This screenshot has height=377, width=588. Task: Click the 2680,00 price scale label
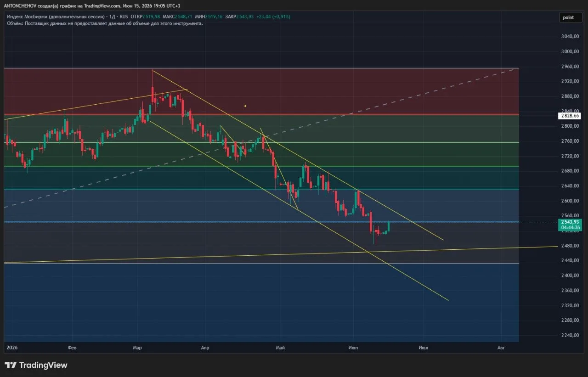pos(571,171)
